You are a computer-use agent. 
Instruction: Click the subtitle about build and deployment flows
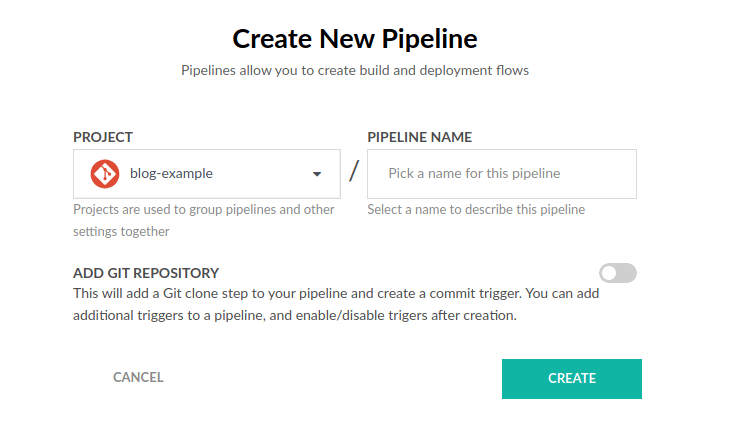tap(355, 71)
